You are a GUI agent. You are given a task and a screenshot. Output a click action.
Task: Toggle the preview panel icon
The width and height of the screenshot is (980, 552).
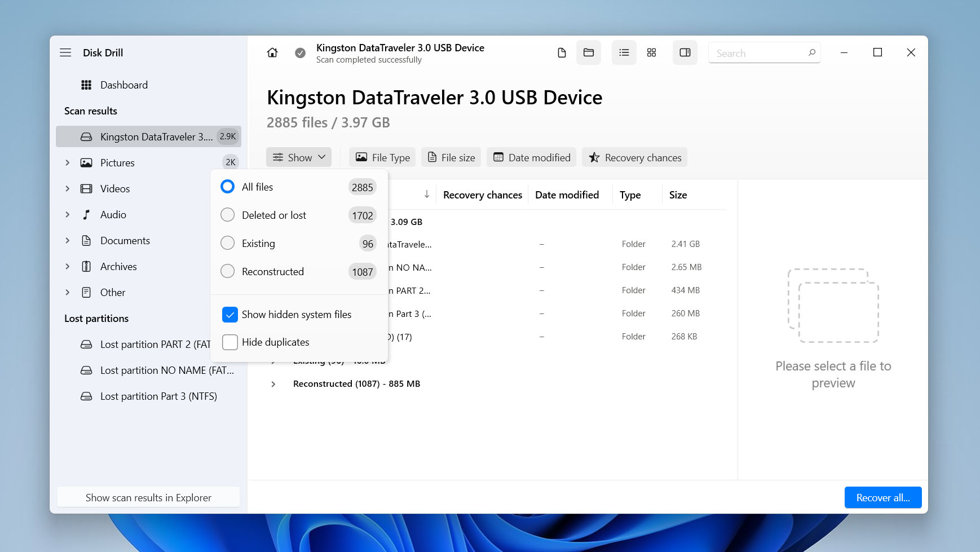tap(685, 52)
